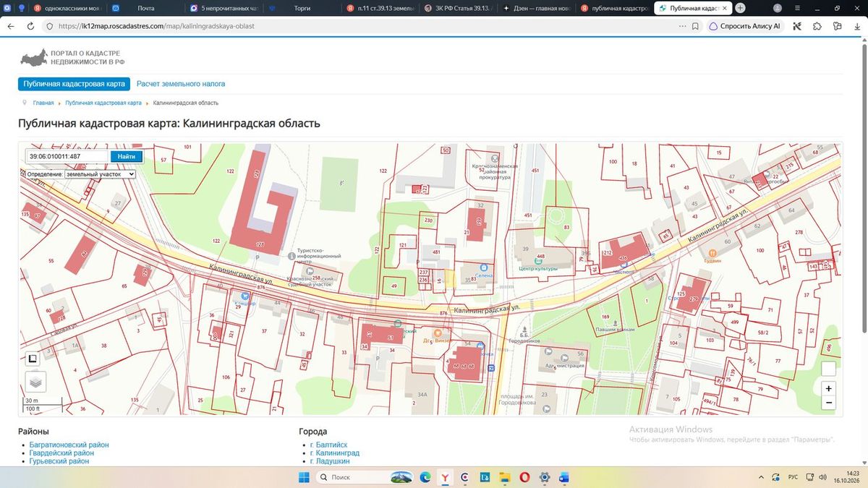Switch to the Почта browser tab
Screen dimensions: 868x488
pyautogui.click(x=146, y=8)
